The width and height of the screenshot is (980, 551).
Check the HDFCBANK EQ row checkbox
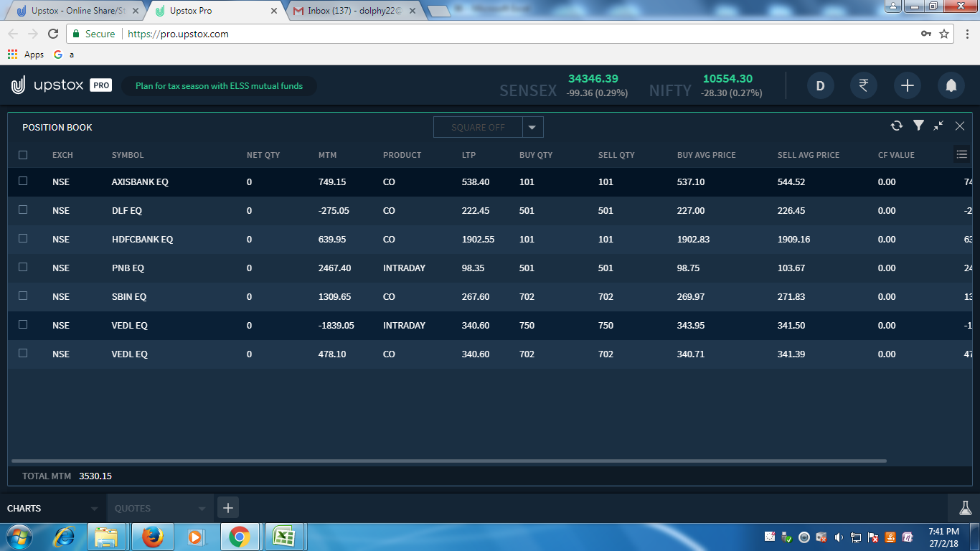point(23,238)
